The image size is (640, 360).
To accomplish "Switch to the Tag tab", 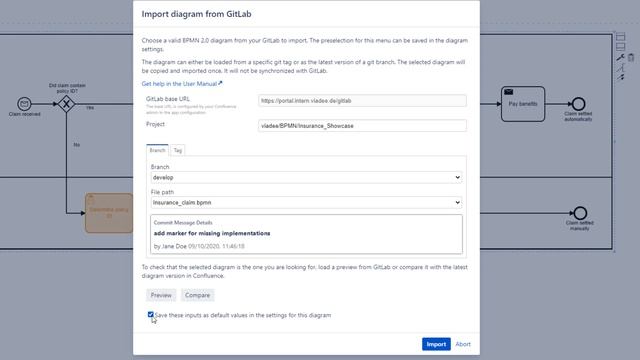I will tap(178, 150).
